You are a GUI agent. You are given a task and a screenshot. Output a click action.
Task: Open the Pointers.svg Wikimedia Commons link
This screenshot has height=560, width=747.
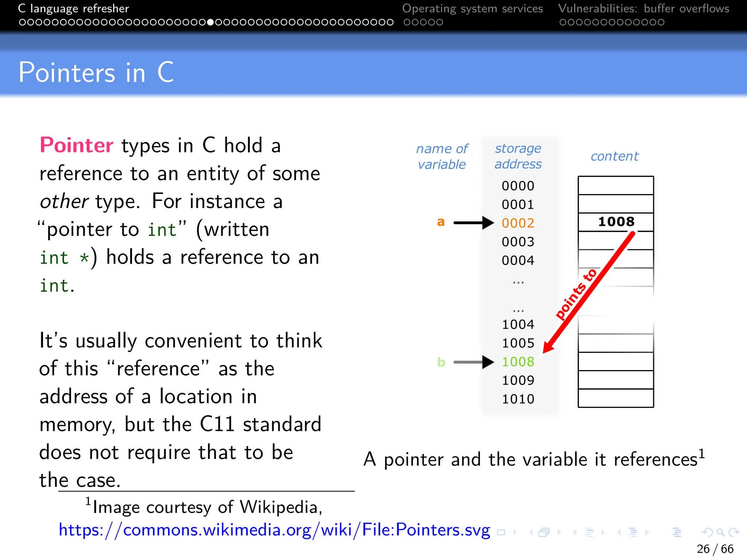(274, 530)
